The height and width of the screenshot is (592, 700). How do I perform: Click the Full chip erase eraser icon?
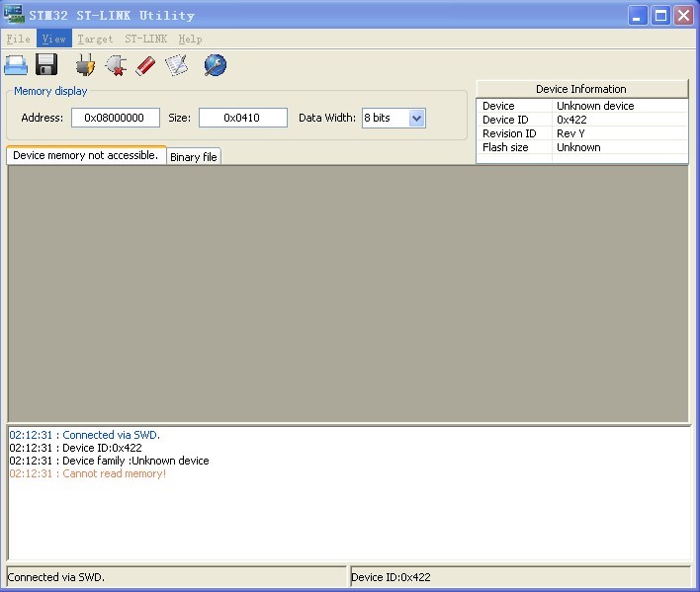pos(145,65)
